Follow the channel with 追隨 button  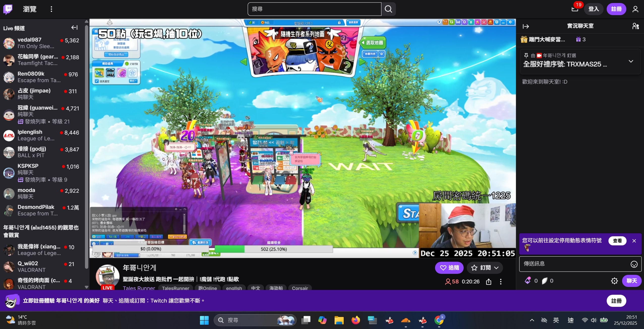tap(449, 268)
